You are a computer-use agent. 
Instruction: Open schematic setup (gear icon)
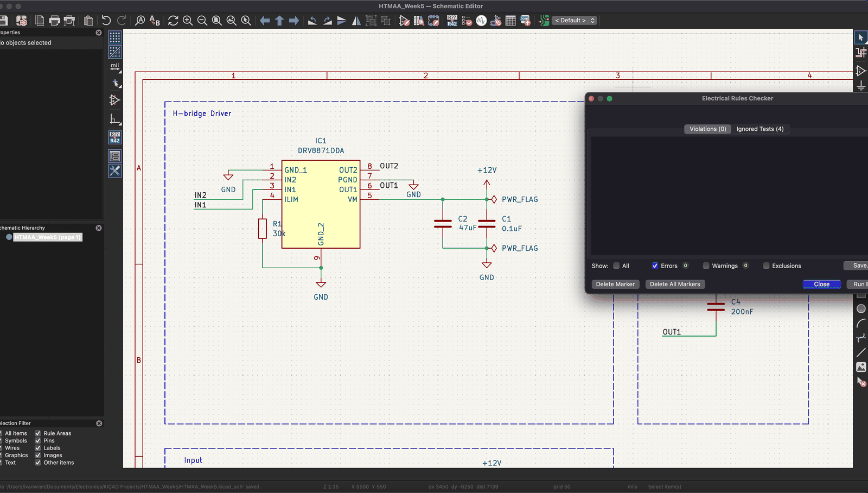[22, 21]
